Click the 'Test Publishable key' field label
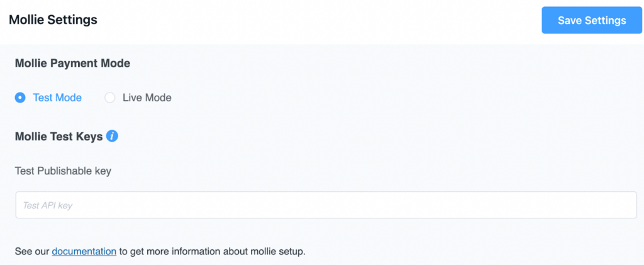This screenshot has height=265, width=644. (x=63, y=171)
